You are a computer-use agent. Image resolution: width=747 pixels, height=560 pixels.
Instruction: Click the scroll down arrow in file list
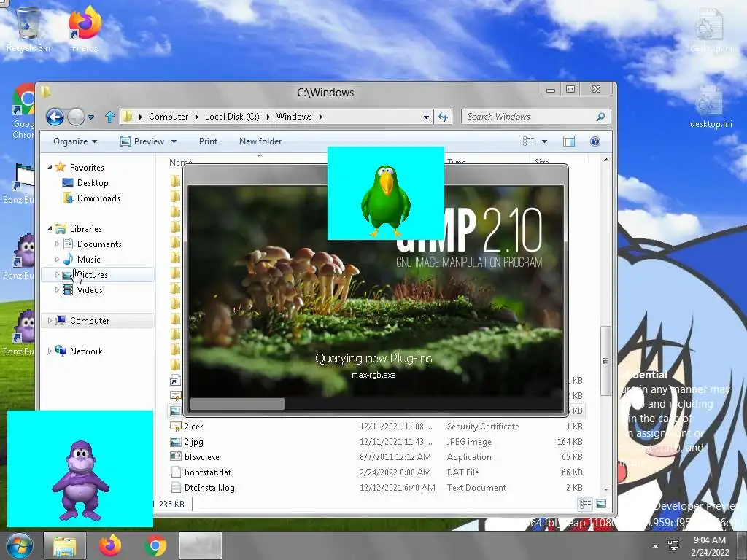coord(605,489)
